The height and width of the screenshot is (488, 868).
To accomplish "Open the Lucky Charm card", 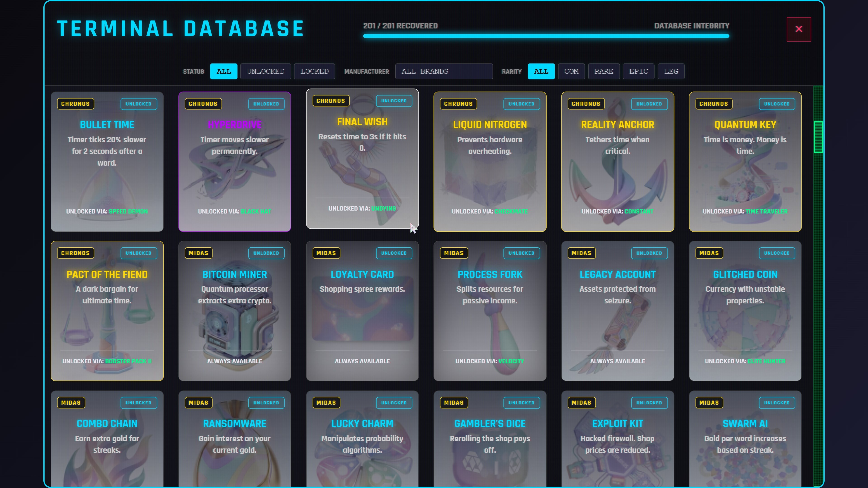I will 362,439.
